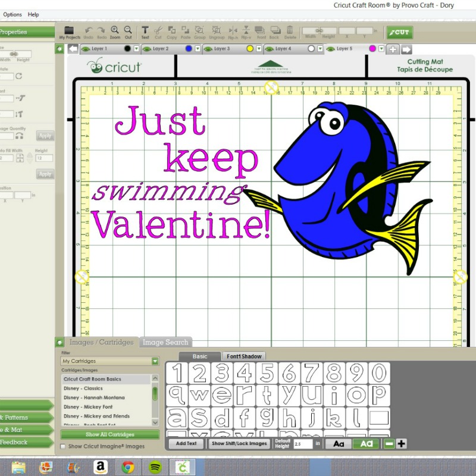Screen dimensions: 476x476
Task: Click the Paste toolbar icon
Action: pyautogui.click(x=186, y=33)
